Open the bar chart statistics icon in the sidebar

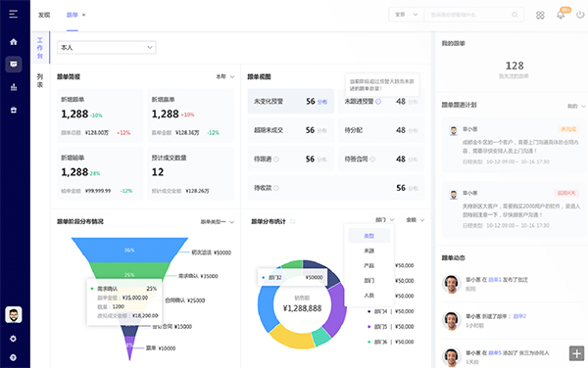pyautogui.click(x=14, y=87)
